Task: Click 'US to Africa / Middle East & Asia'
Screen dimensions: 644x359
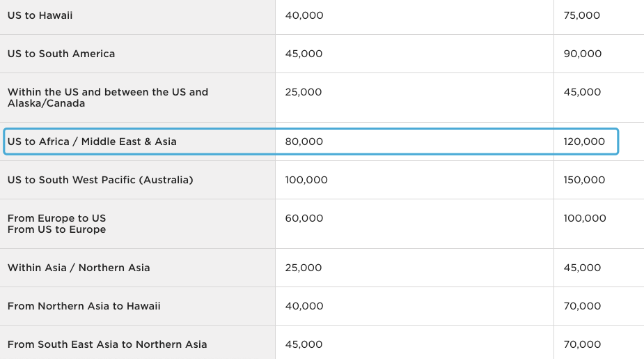Action: click(x=92, y=142)
